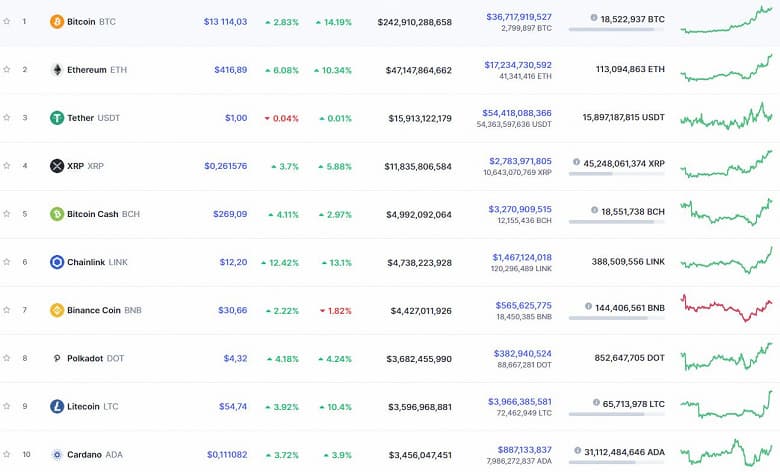Click the XRP black logo icon
This screenshot has width=780, height=472.
coord(57,166)
